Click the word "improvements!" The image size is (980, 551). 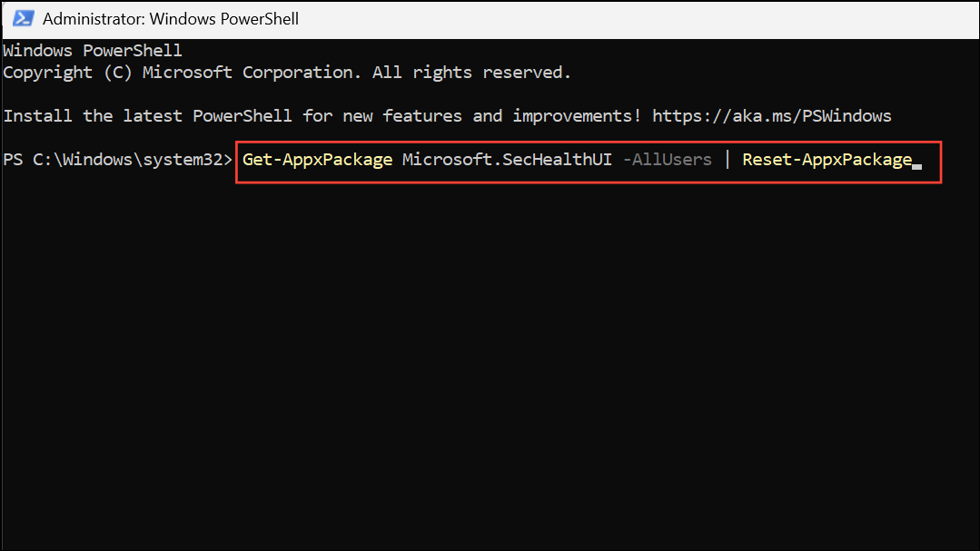click(577, 116)
